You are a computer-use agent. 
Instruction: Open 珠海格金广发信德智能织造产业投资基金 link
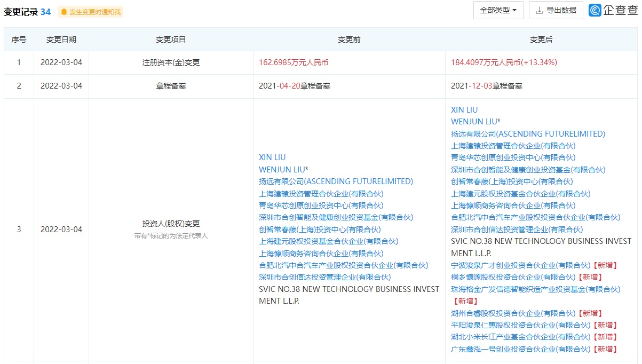[x=535, y=289]
